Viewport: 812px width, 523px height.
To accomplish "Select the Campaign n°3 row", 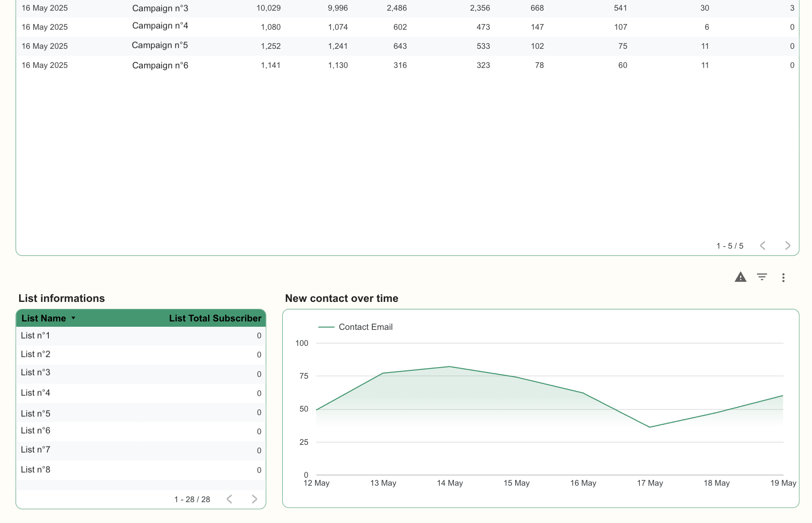I will [160, 8].
